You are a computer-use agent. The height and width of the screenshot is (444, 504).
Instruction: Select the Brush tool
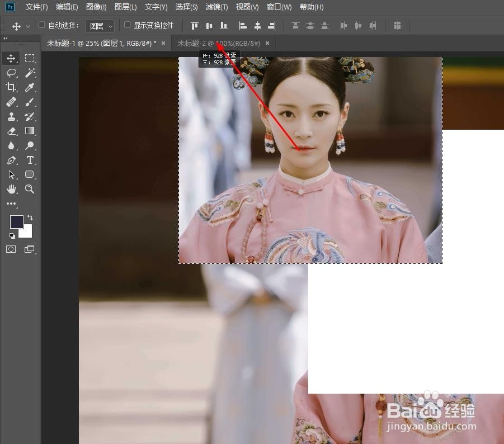coord(30,102)
